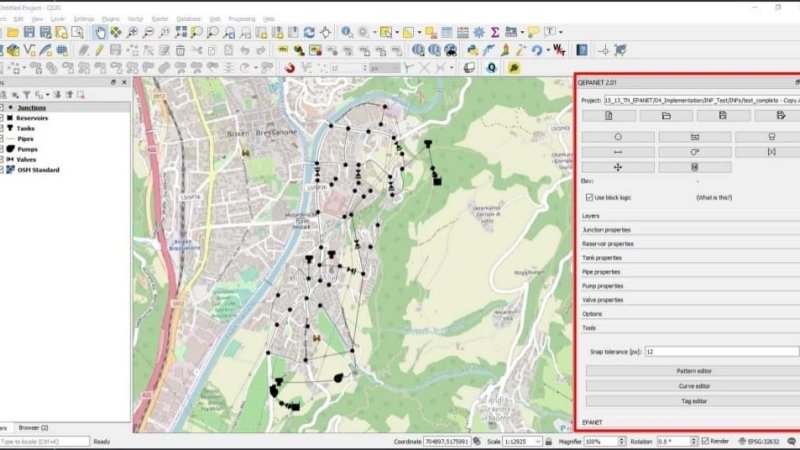
Task: Click the Snap tolerance input field
Action: pos(720,352)
